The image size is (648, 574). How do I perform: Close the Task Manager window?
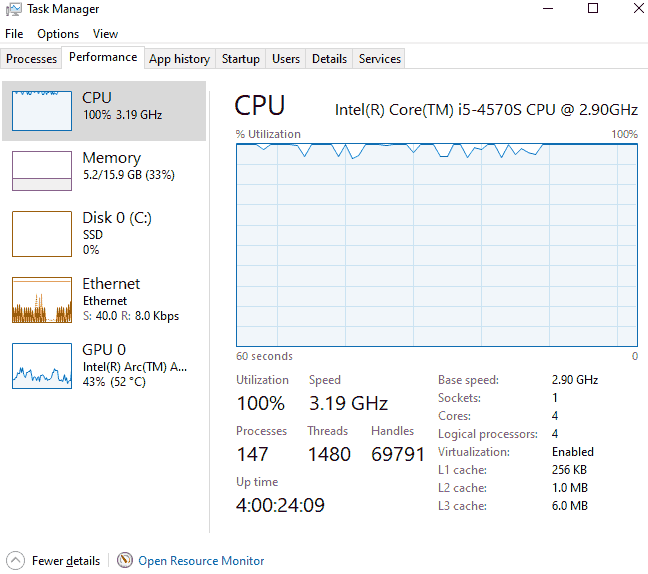pos(638,8)
